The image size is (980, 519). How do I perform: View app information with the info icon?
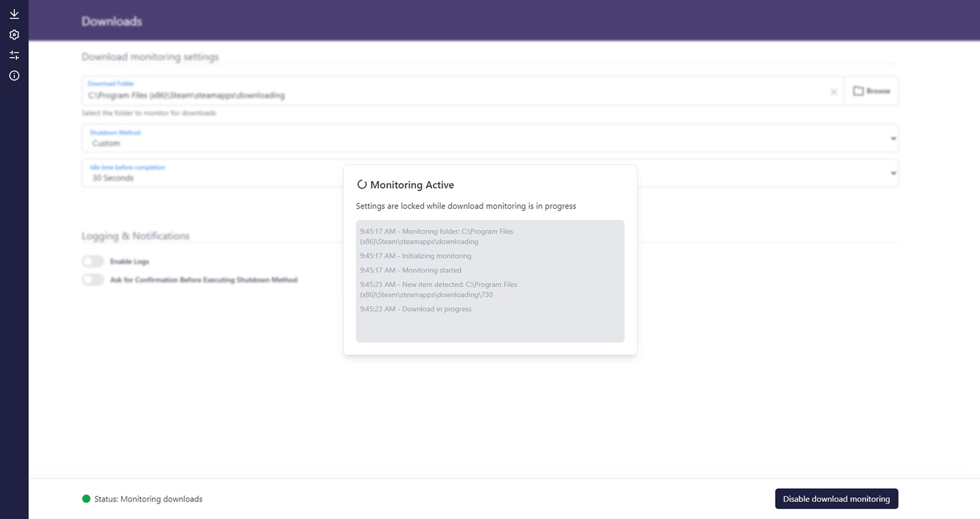click(14, 75)
